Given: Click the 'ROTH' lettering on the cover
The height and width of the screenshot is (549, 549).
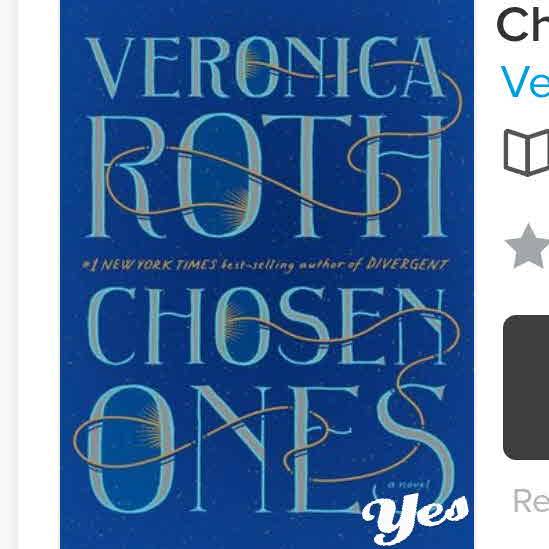Looking at the screenshot, I should pyautogui.click(x=267, y=175).
